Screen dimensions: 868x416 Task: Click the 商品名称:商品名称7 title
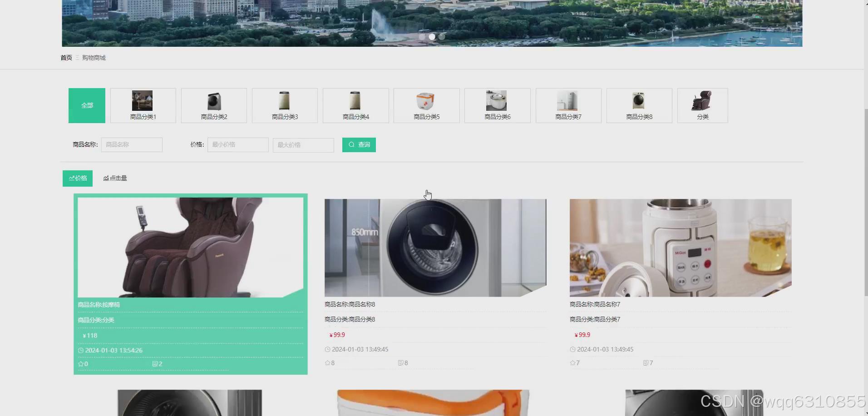click(x=595, y=304)
